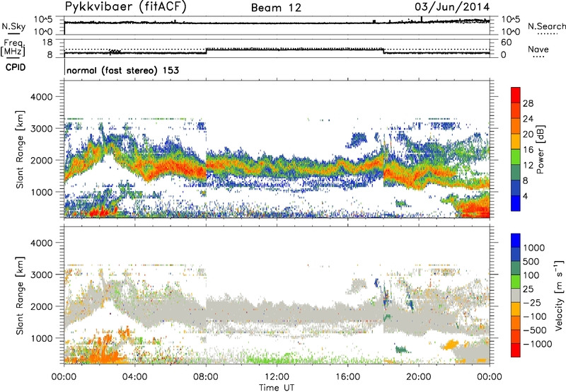Pick the red bottom segment of Velocity color bar
This screenshot has width=566, height=392.
point(516,350)
